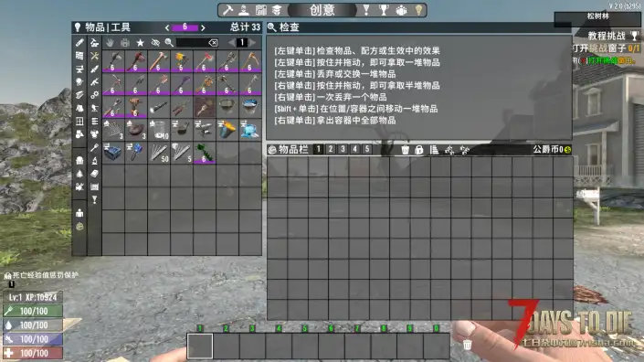
Task: Click the inventory trash can icon
Action: [x=405, y=150]
